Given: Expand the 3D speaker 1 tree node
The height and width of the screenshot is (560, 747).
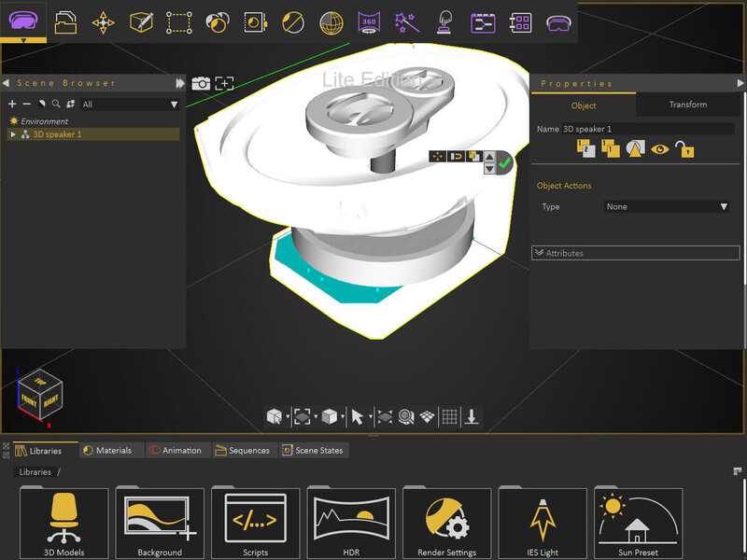Looking at the screenshot, I should [13, 134].
